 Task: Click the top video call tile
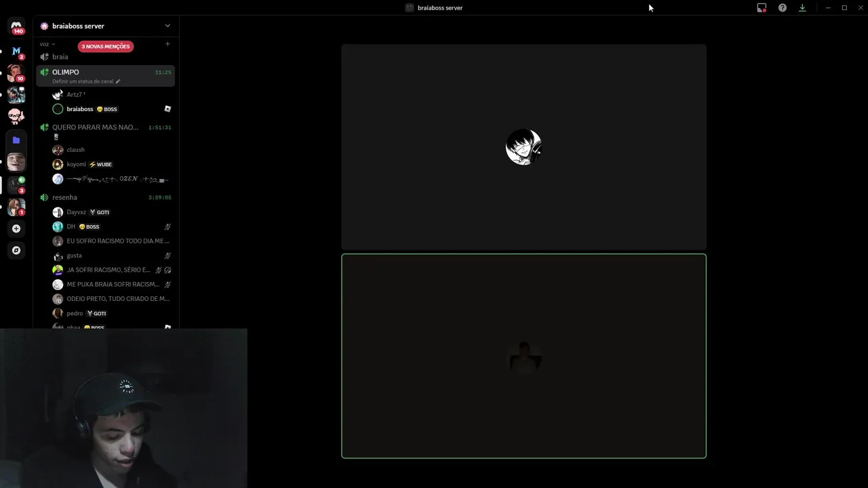(524, 147)
